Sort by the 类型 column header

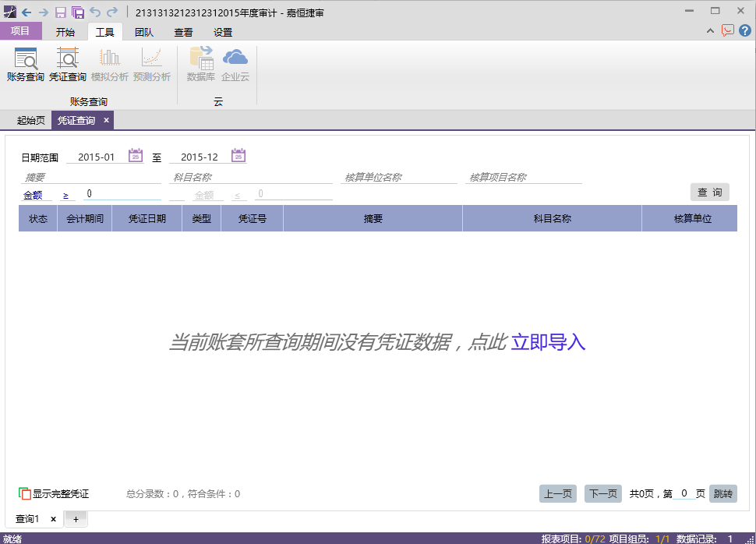[202, 218]
